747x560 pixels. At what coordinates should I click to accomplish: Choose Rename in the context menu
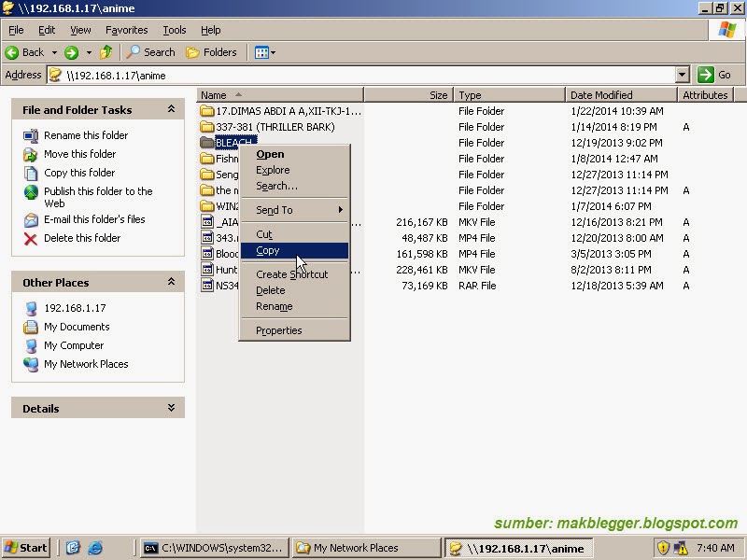tap(294, 306)
